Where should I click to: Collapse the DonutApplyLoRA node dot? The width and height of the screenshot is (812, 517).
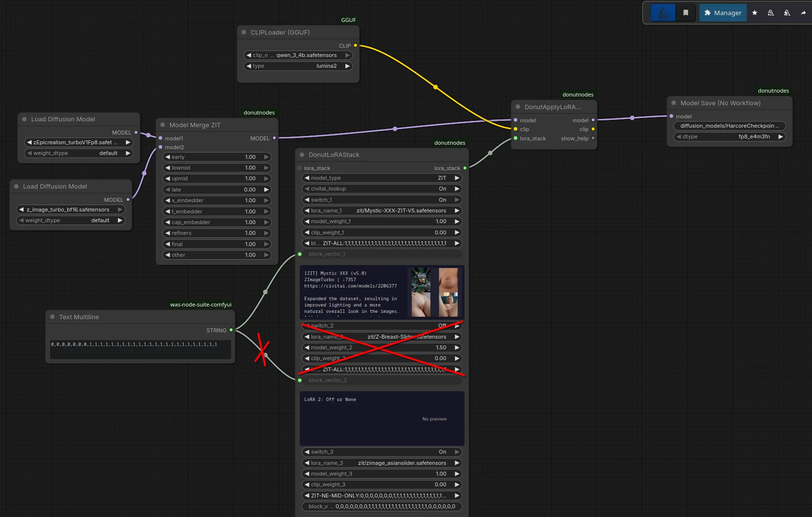pyautogui.click(x=518, y=107)
